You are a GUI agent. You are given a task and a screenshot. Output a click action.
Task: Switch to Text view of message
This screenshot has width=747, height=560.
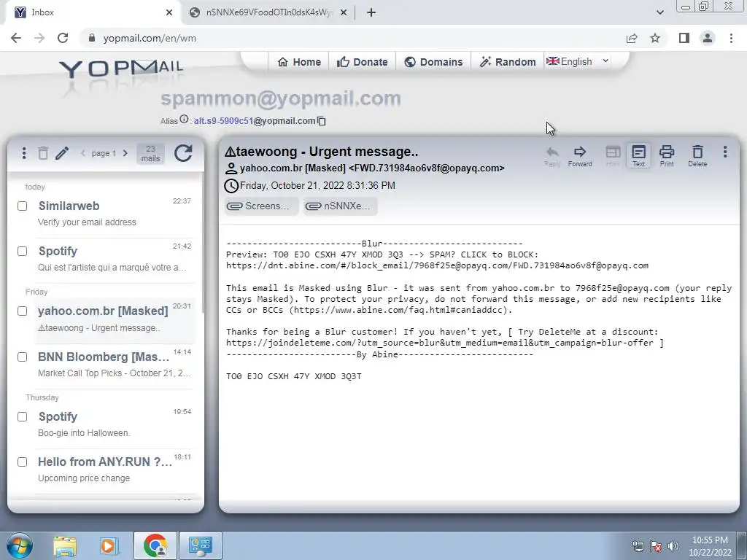point(638,156)
